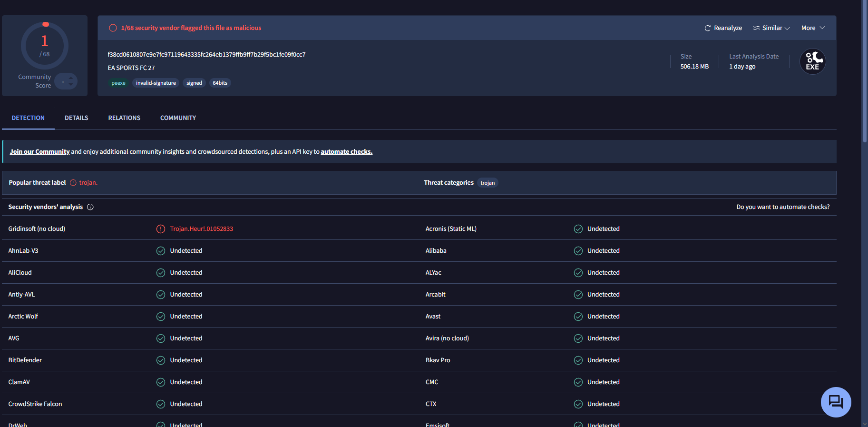Click the page's vertical scrollbar thumb
The image size is (868, 427).
tap(865, 71)
